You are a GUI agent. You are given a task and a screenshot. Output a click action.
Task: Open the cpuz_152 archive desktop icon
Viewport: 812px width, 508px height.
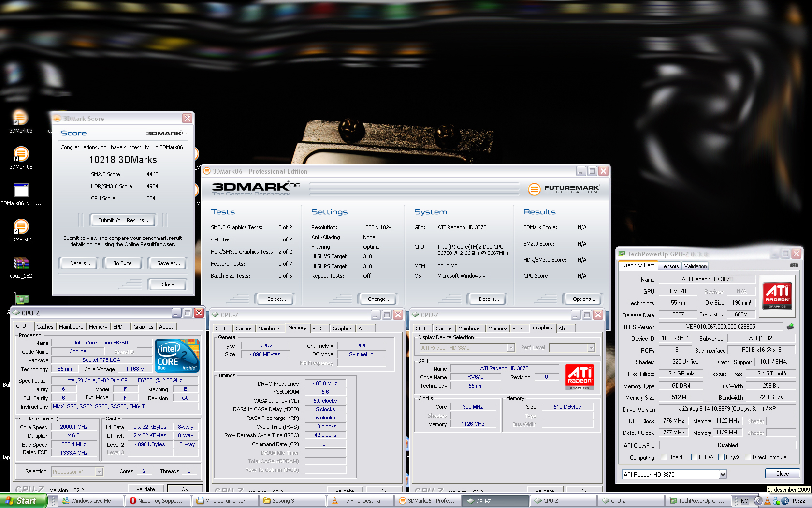21,267
